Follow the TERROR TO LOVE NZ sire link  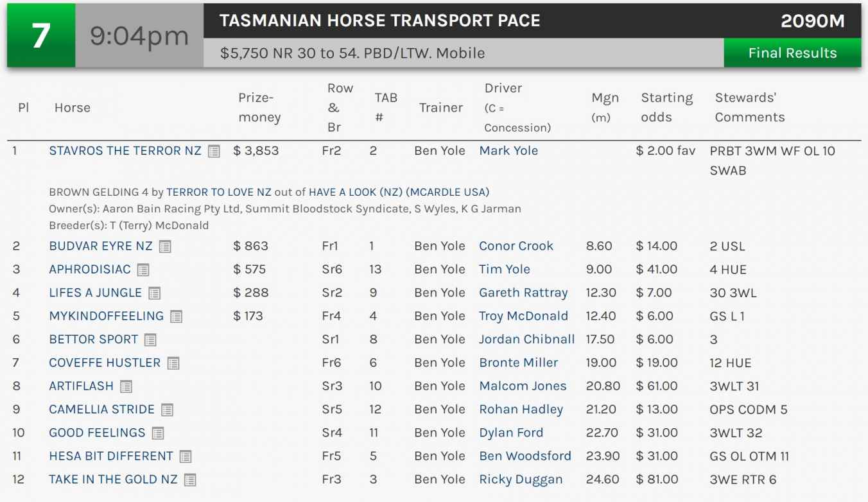219,192
